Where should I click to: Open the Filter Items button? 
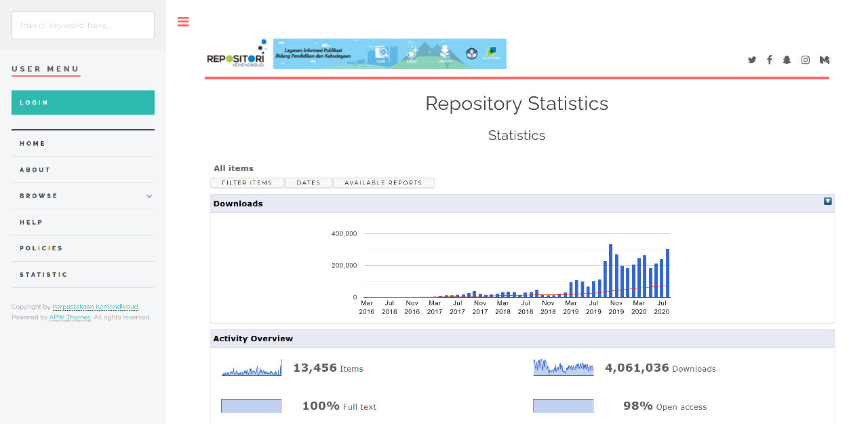[247, 183]
